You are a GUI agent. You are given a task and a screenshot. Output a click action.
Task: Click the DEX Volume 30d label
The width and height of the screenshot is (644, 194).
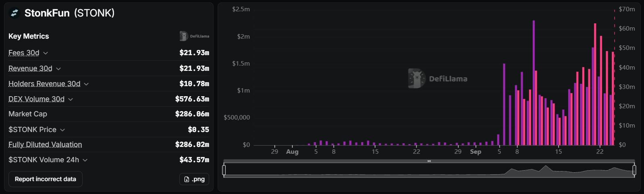36,99
